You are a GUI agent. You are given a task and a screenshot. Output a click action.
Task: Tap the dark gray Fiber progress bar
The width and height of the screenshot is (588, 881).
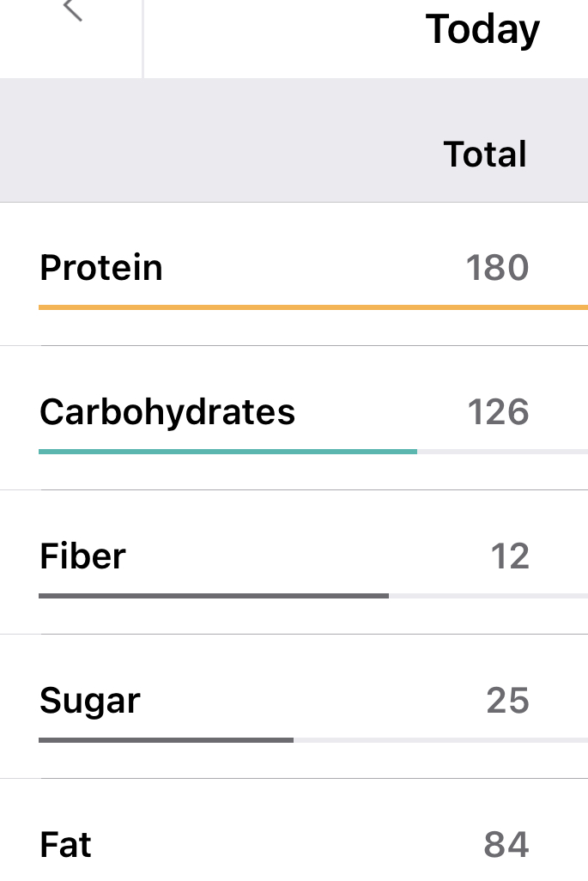click(x=213, y=595)
